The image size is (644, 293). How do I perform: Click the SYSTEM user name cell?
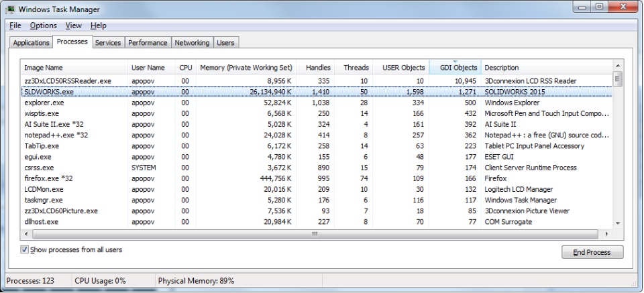144,168
